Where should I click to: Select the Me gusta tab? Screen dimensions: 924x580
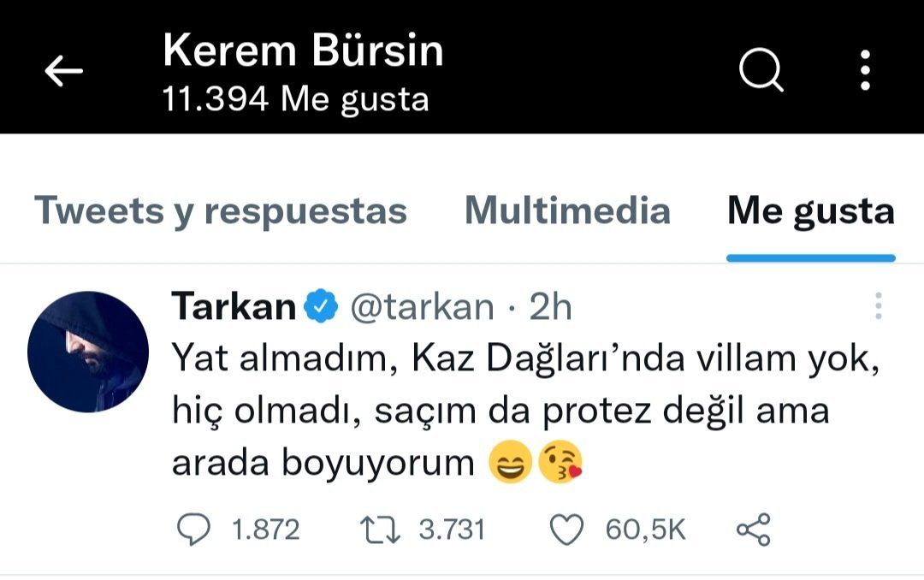811,211
